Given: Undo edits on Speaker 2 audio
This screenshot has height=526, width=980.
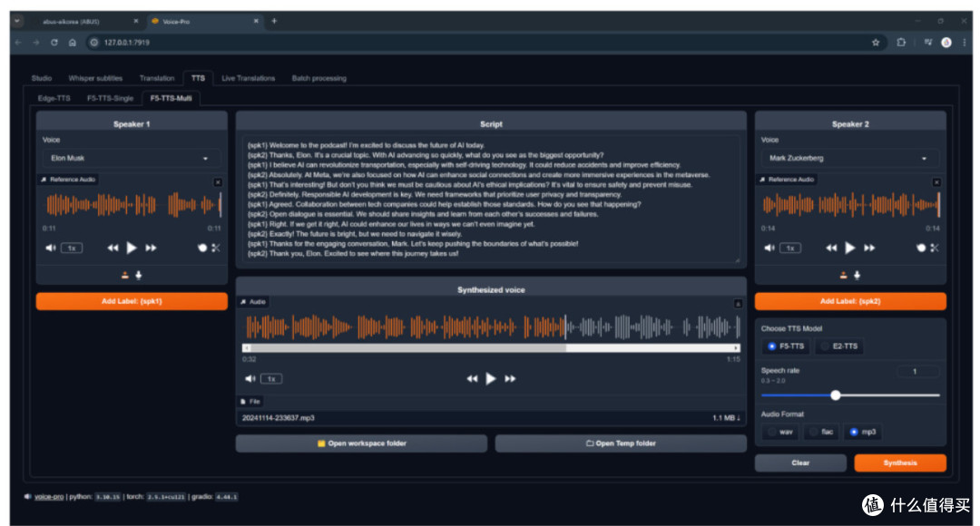Looking at the screenshot, I should pos(921,248).
